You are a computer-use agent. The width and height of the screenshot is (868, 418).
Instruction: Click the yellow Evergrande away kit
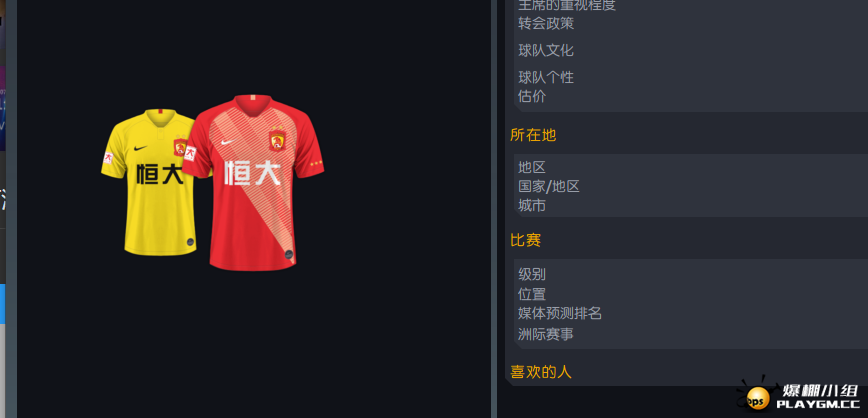pyautogui.click(x=149, y=183)
